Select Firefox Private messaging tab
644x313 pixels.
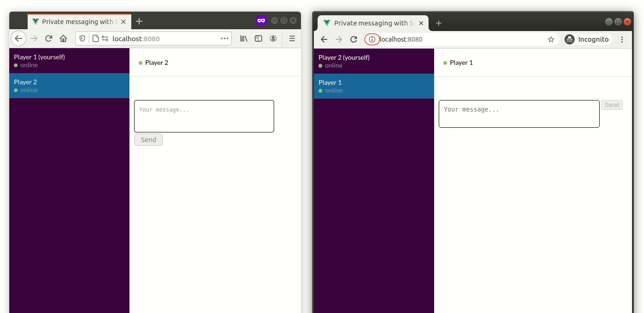click(76, 22)
